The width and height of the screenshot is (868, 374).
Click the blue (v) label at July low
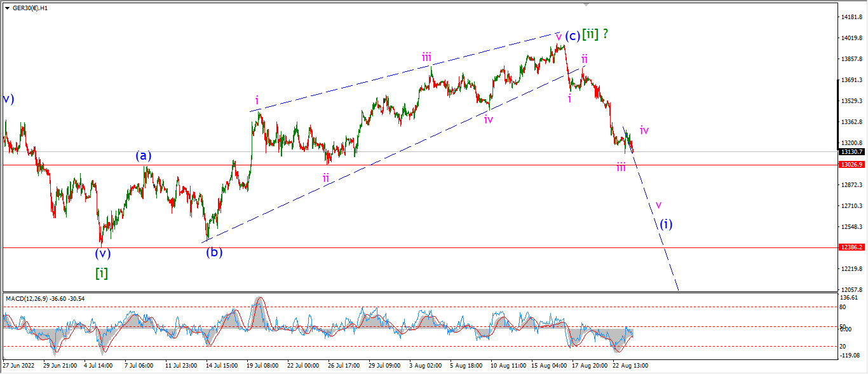[103, 254]
